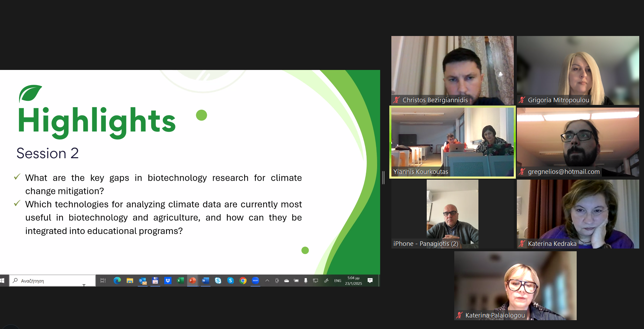Select iPhone - Panagiotis (2) video tile
Viewport: 644px width, 329px height.
[453, 214]
